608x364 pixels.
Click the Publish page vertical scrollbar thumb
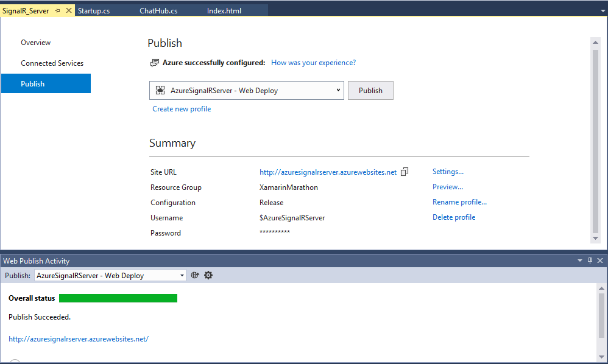[596, 141]
